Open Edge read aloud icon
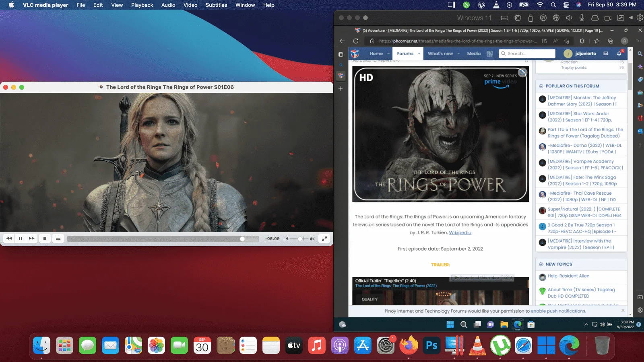 [x=555, y=41]
